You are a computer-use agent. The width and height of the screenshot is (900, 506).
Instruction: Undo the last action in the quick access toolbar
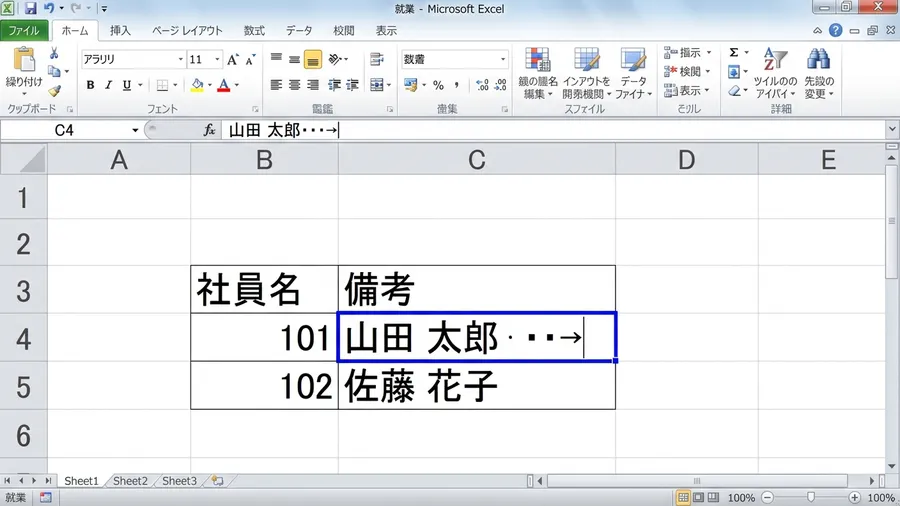click(x=49, y=9)
